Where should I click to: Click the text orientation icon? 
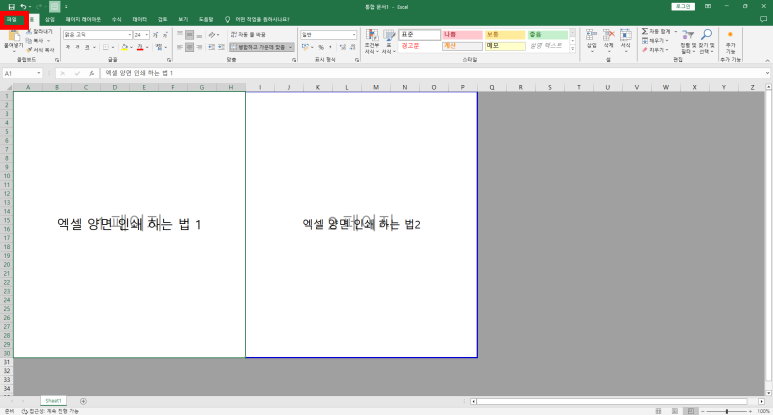point(212,35)
